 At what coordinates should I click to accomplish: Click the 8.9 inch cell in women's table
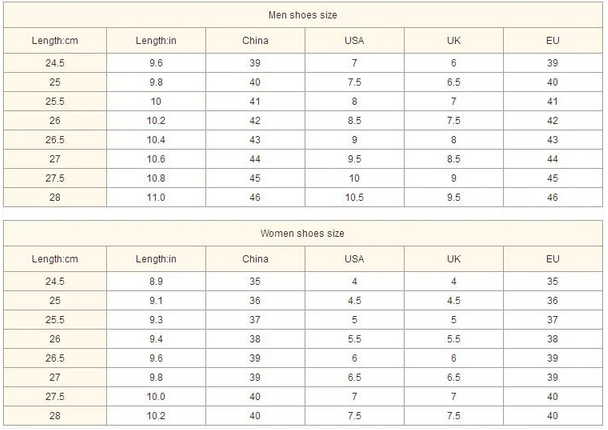click(155, 283)
